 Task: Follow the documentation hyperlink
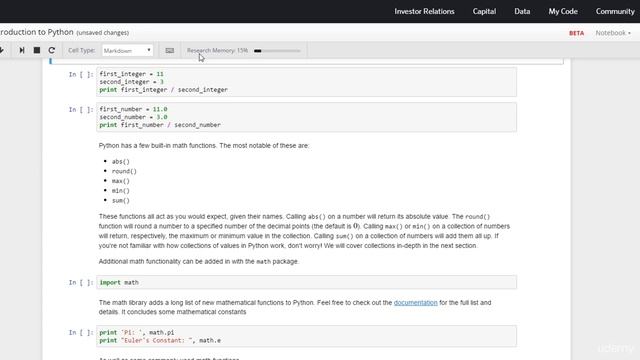click(x=416, y=302)
